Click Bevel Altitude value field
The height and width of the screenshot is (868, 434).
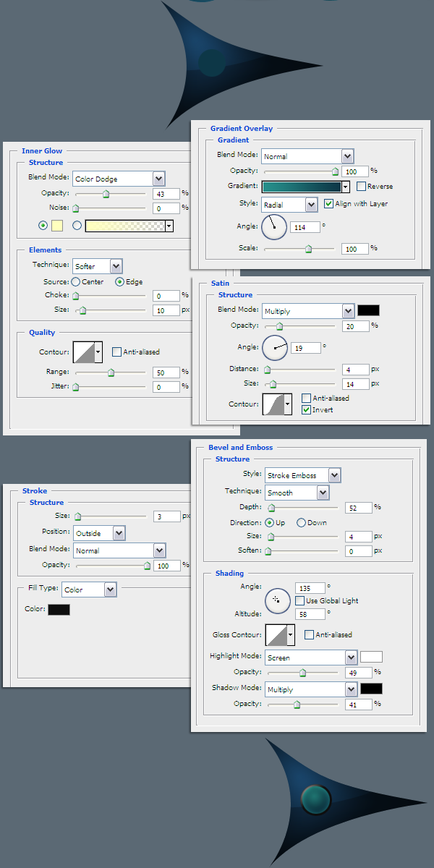[x=310, y=613]
